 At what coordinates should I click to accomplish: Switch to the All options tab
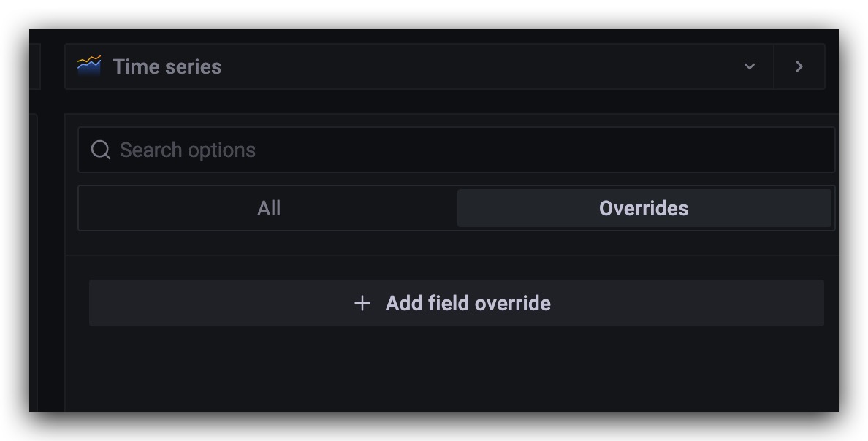(x=268, y=209)
